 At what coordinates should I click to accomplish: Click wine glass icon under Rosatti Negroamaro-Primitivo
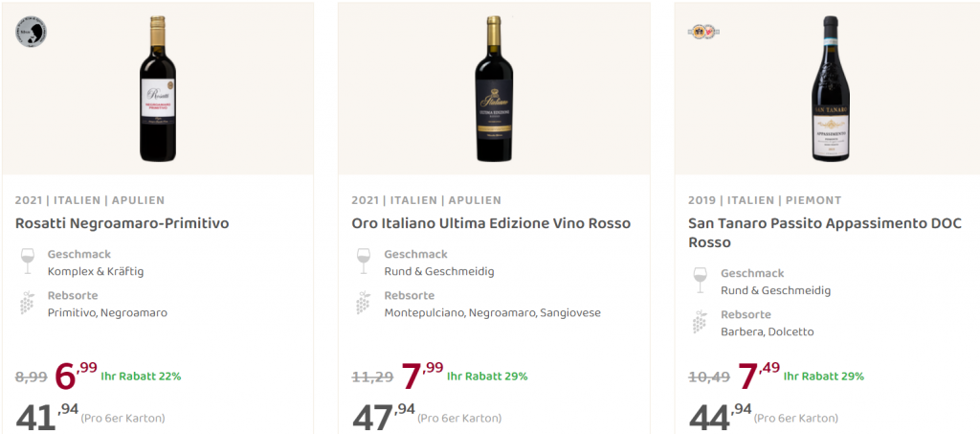(x=27, y=262)
